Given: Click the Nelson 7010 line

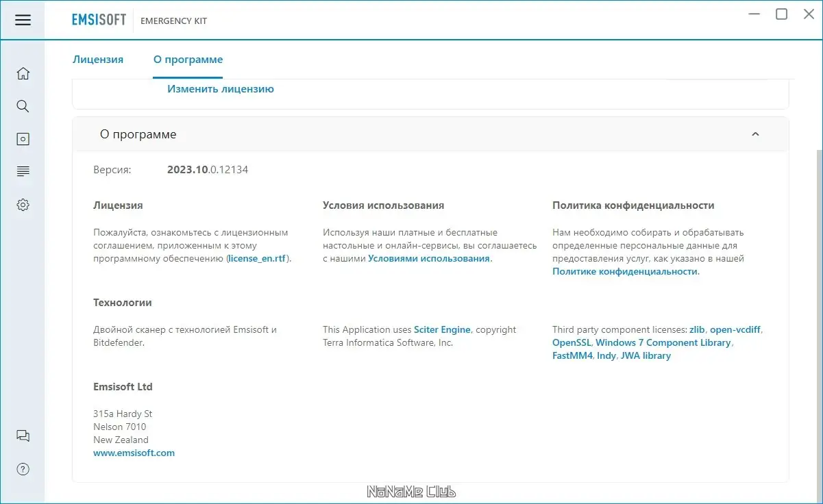Looking at the screenshot, I should click(119, 427).
